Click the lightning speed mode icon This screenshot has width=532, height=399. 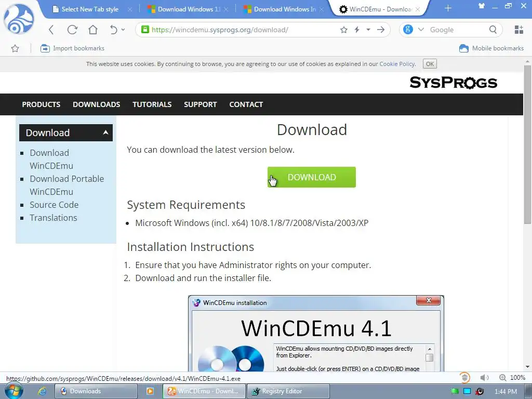click(x=357, y=30)
